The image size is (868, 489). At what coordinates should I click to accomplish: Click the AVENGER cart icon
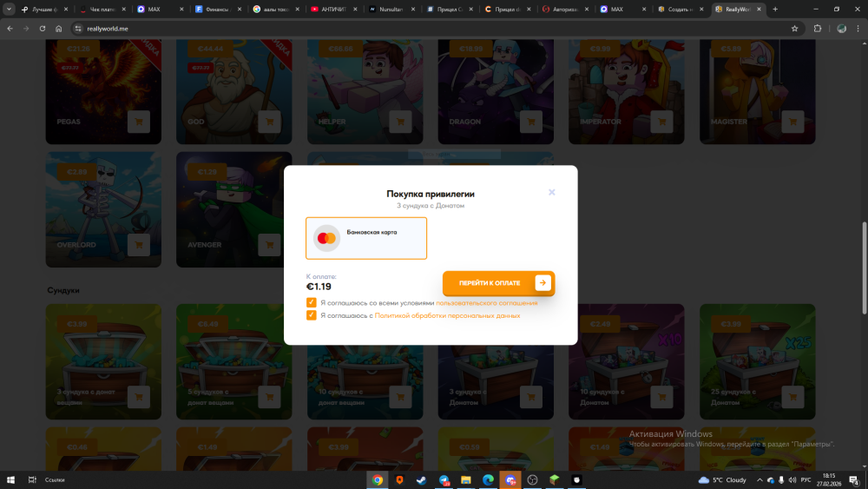(270, 244)
